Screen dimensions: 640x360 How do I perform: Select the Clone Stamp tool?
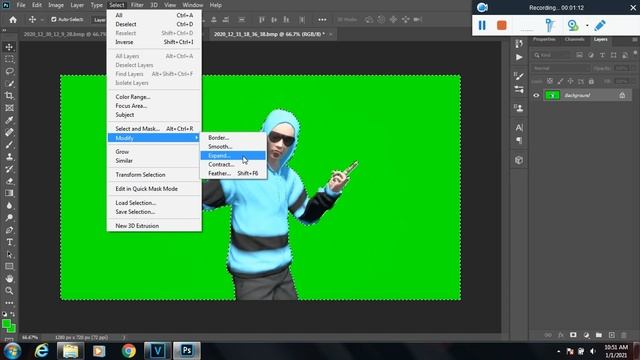pyautogui.click(x=9, y=157)
